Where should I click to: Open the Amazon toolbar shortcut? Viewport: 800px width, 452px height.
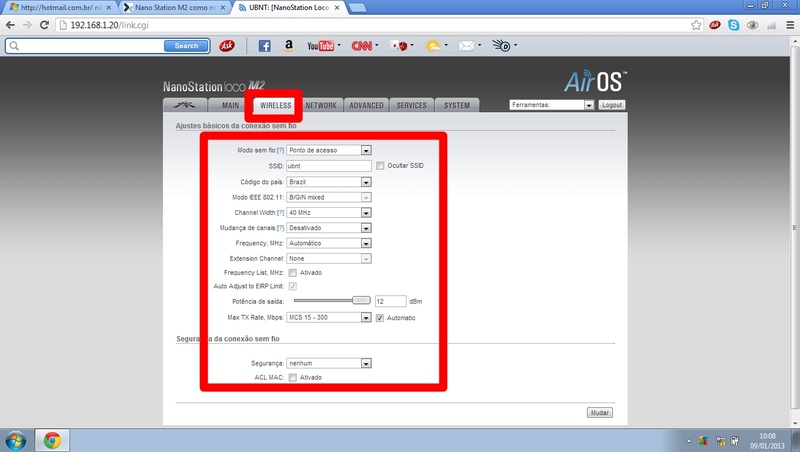pyautogui.click(x=289, y=46)
